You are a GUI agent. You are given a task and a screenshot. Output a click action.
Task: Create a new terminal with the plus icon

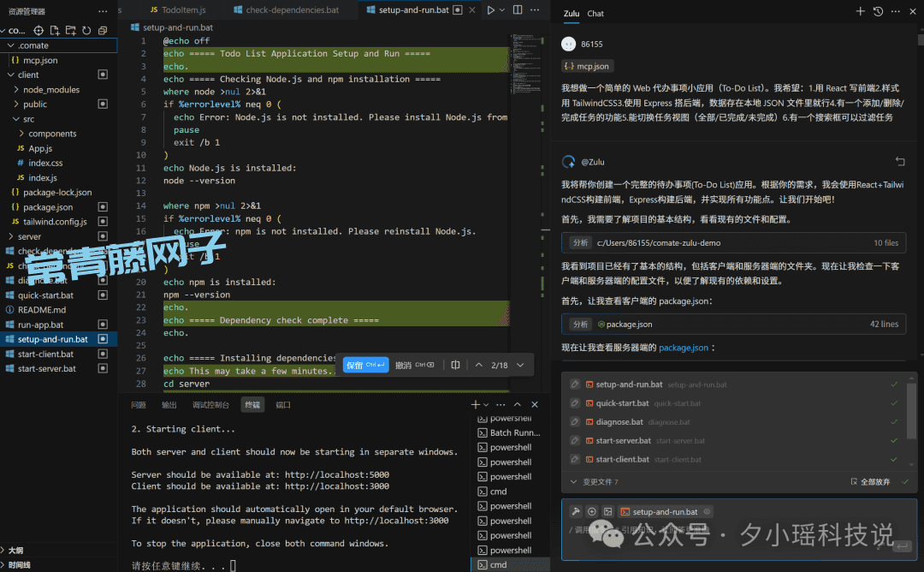[475, 404]
